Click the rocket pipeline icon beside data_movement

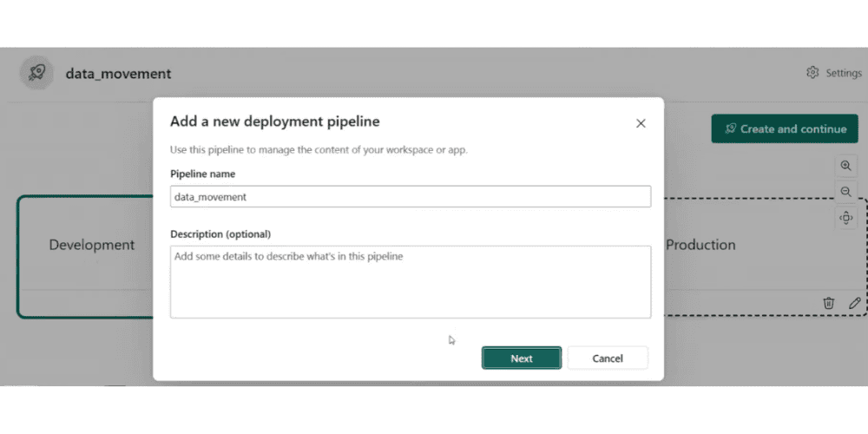36,73
